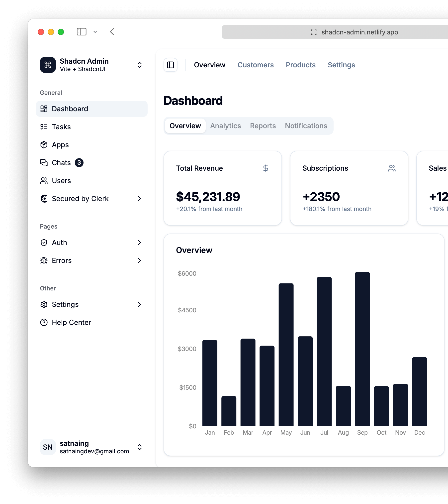Click the Tasks checklist icon
This screenshot has width=448, height=504.
(x=44, y=127)
